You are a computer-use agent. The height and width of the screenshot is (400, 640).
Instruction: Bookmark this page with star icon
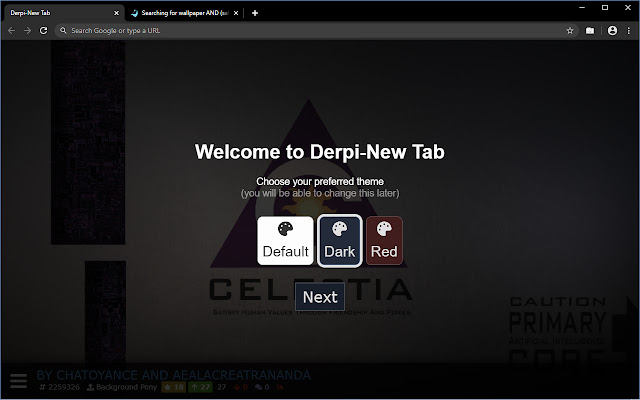click(570, 31)
